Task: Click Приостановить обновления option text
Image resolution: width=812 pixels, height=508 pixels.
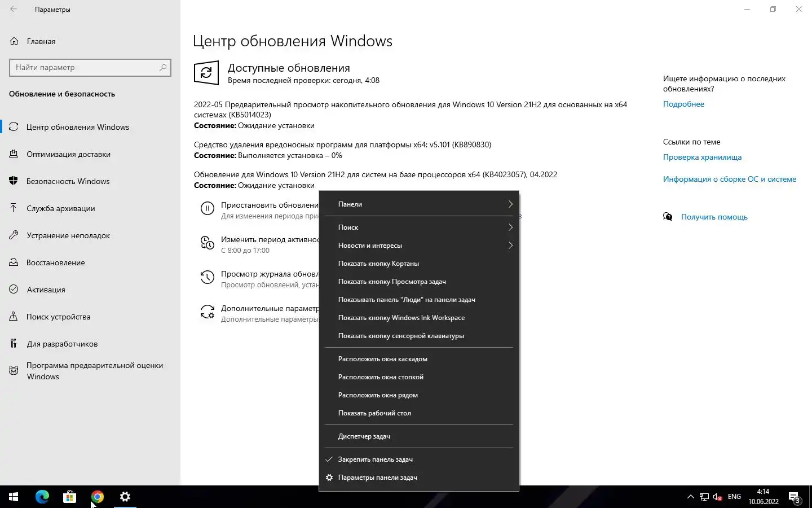Action: point(270,205)
